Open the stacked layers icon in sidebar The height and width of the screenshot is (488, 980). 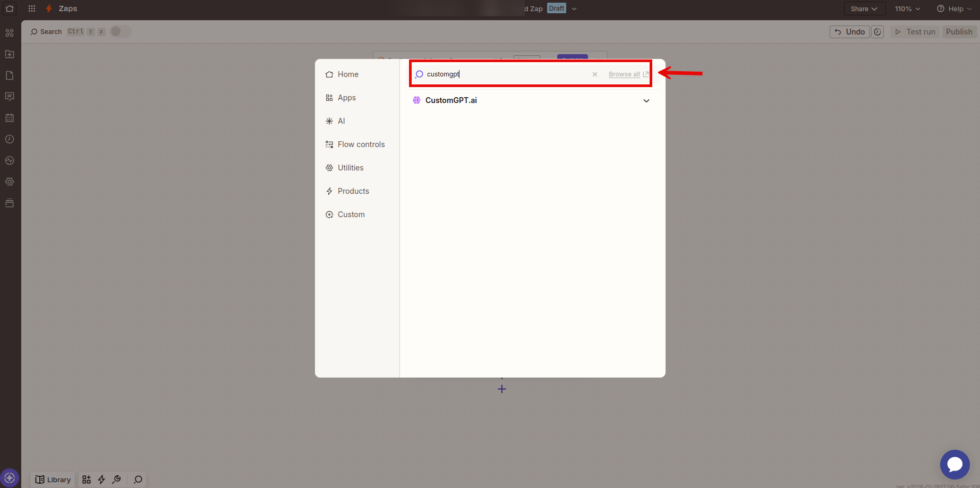(10, 203)
